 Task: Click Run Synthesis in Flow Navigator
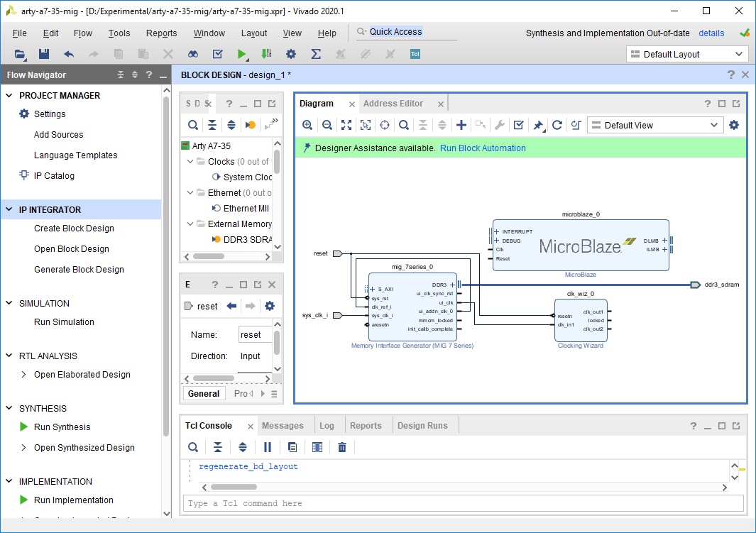coord(62,427)
